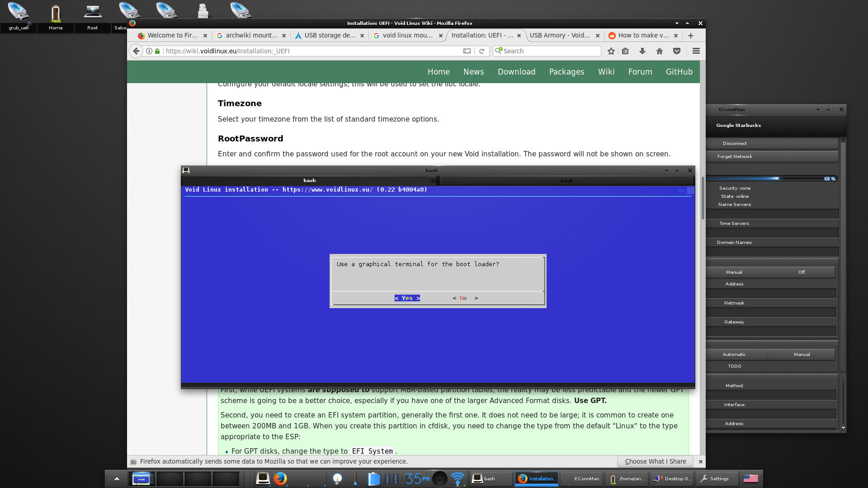868x488 pixels.
Task: Click the up-arrow start button on the shelf
Action: coord(117,479)
